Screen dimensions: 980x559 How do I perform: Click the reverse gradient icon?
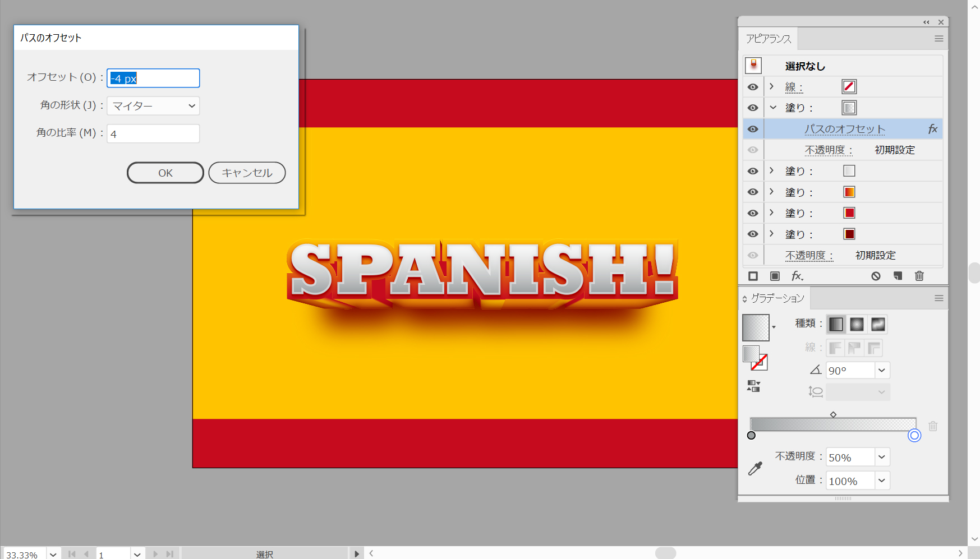tap(753, 386)
